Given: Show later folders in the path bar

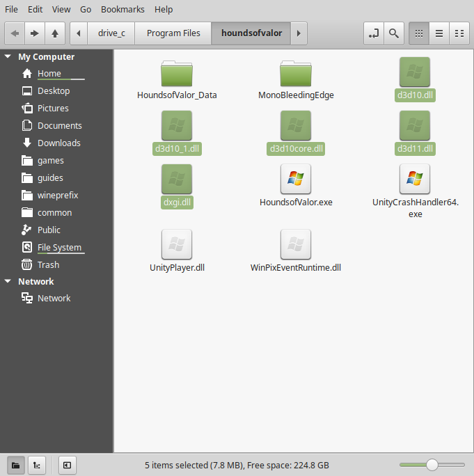Looking at the screenshot, I should coord(299,33).
